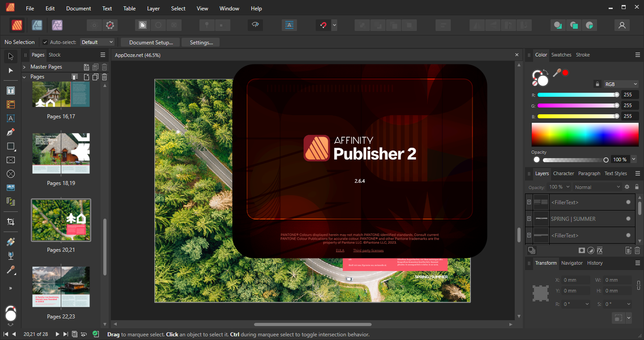Select the Pen tool
The height and width of the screenshot is (340, 644).
tap(11, 132)
